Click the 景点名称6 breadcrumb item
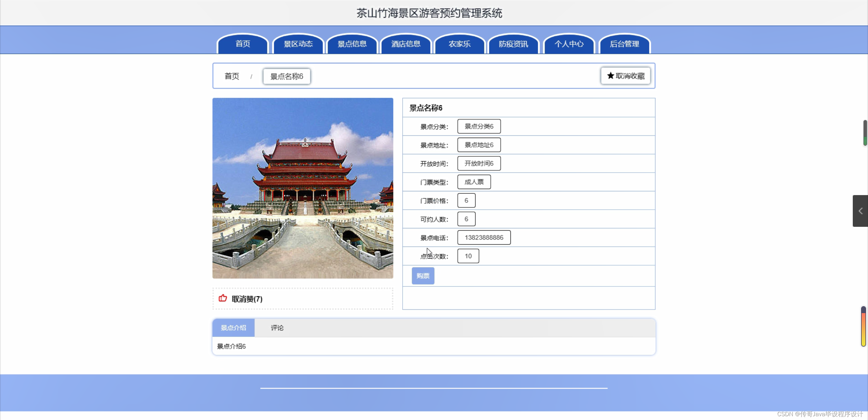Image resolution: width=868 pixels, height=420 pixels. (x=287, y=76)
